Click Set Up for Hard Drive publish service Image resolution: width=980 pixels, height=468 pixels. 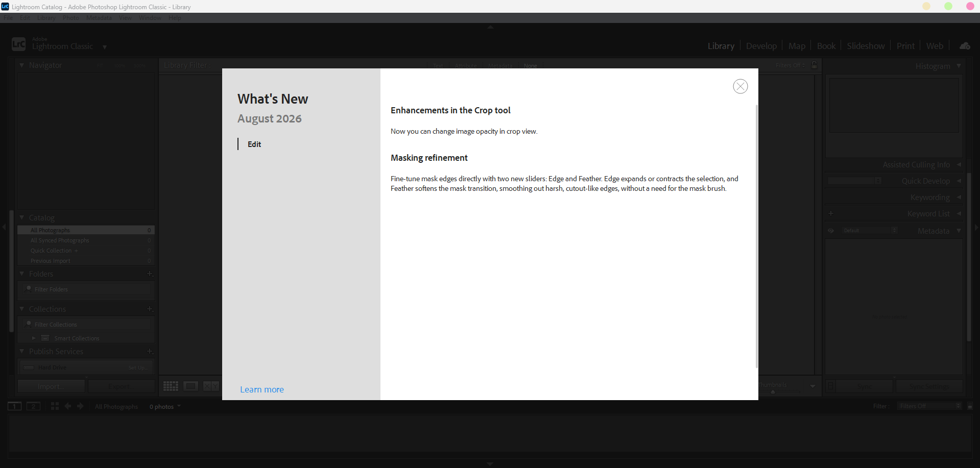point(138,367)
